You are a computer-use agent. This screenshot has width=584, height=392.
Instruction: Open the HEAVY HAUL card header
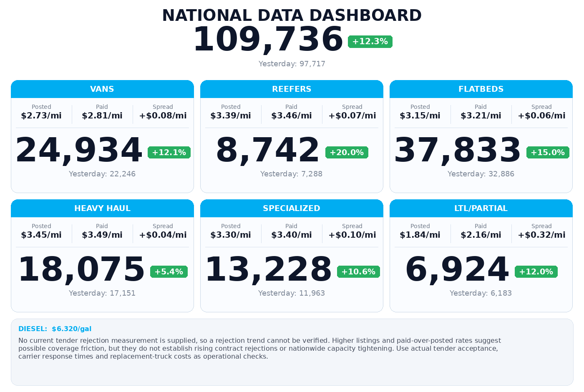102,208
